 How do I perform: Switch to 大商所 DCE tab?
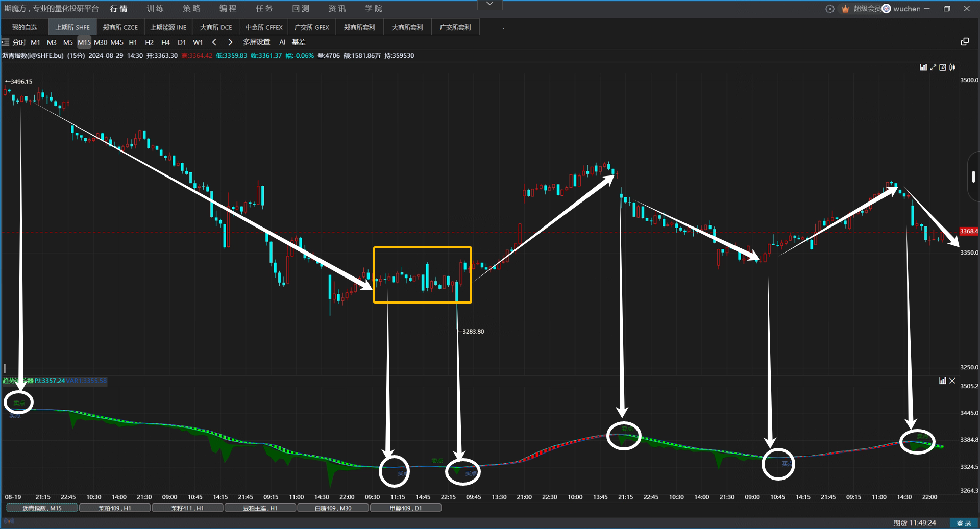[x=216, y=28]
